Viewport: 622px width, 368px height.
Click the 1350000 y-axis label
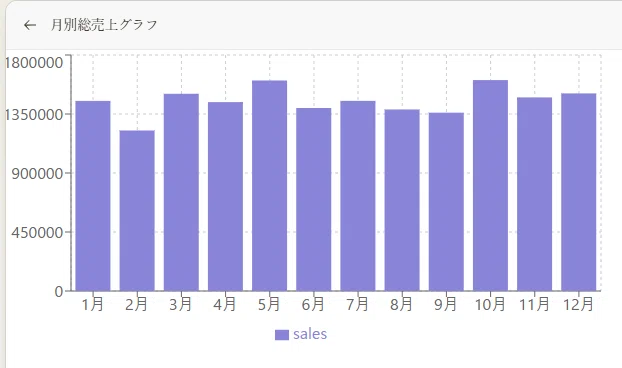(34, 115)
